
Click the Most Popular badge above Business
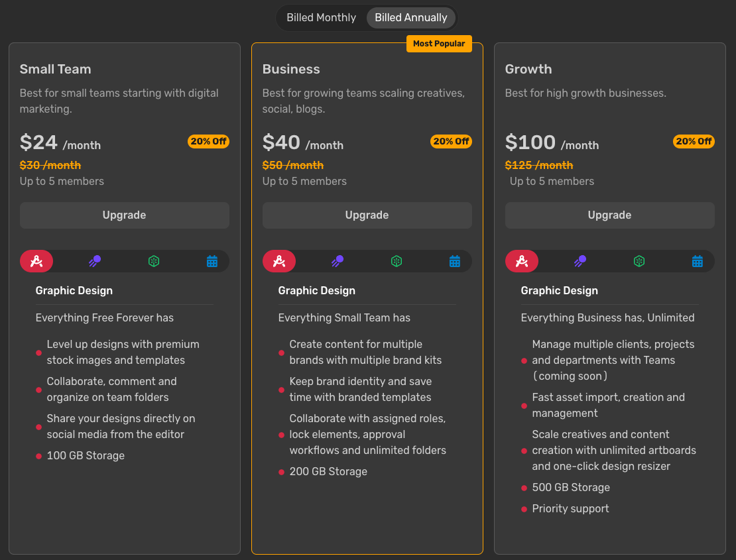[x=439, y=43]
